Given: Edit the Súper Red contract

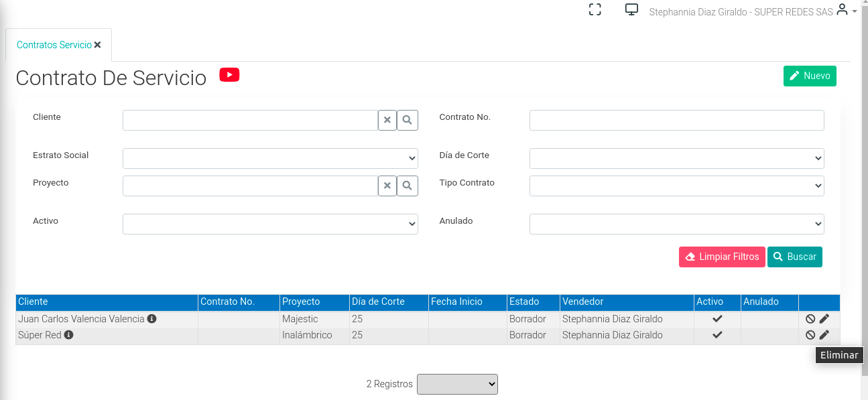Looking at the screenshot, I should (824, 335).
